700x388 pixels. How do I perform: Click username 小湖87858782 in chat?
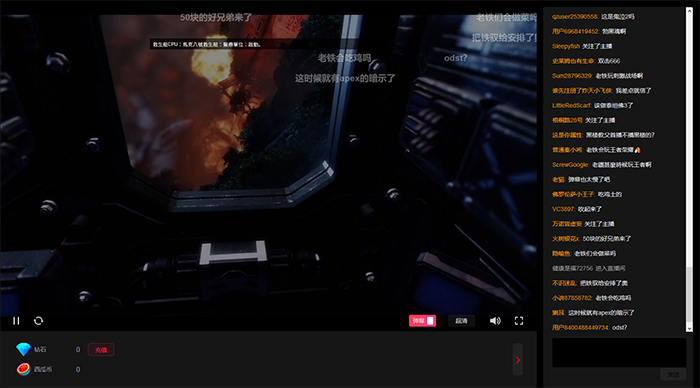[572, 298]
